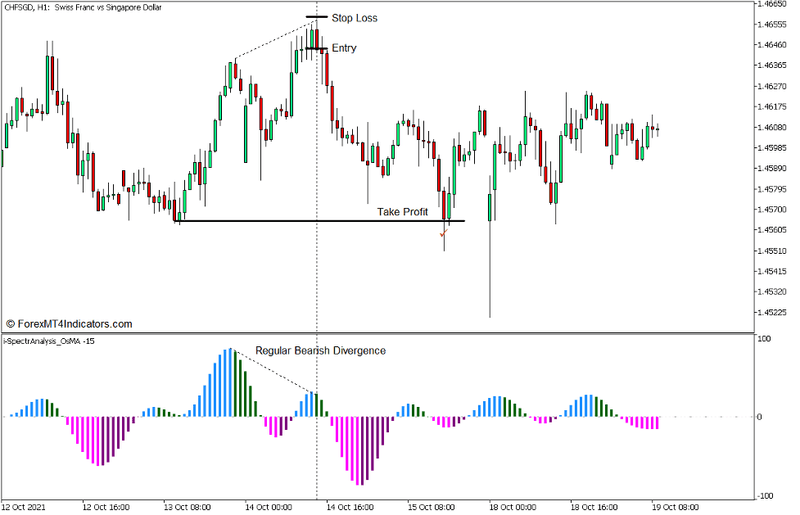This screenshot has width=800, height=515.
Task: Click the '18 Oct 16:00' time label
Action: [x=594, y=507]
